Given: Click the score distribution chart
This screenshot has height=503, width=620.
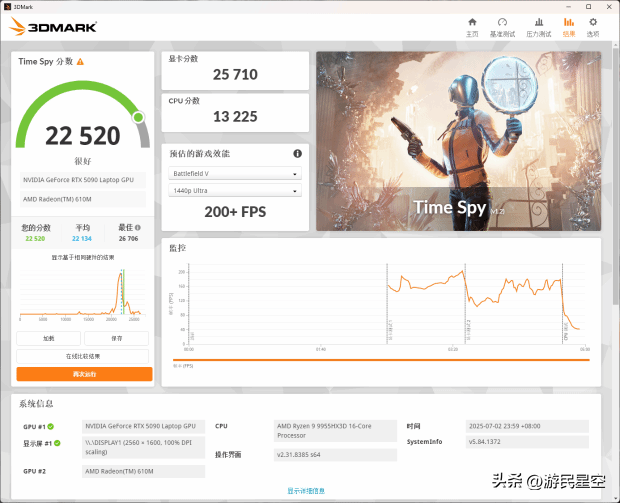Looking at the screenshot, I should [83, 295].
